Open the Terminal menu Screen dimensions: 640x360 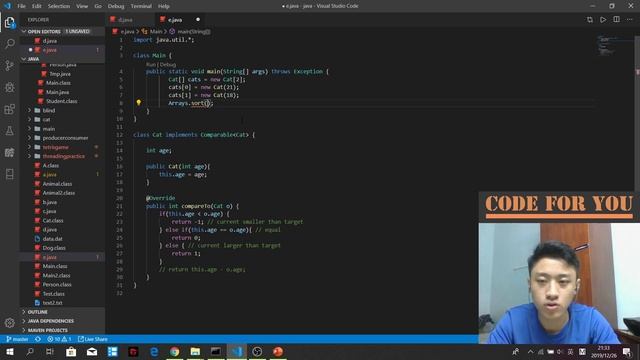(141, 6)
